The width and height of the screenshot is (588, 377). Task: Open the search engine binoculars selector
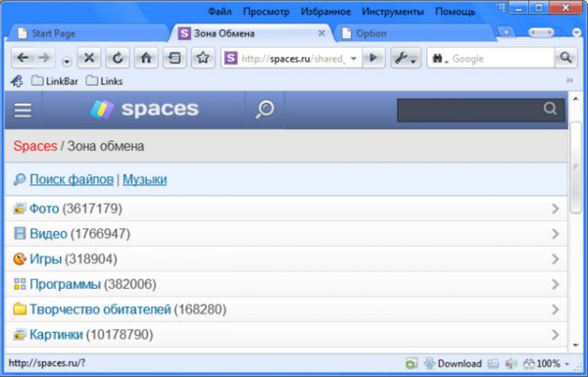[439, 59]
